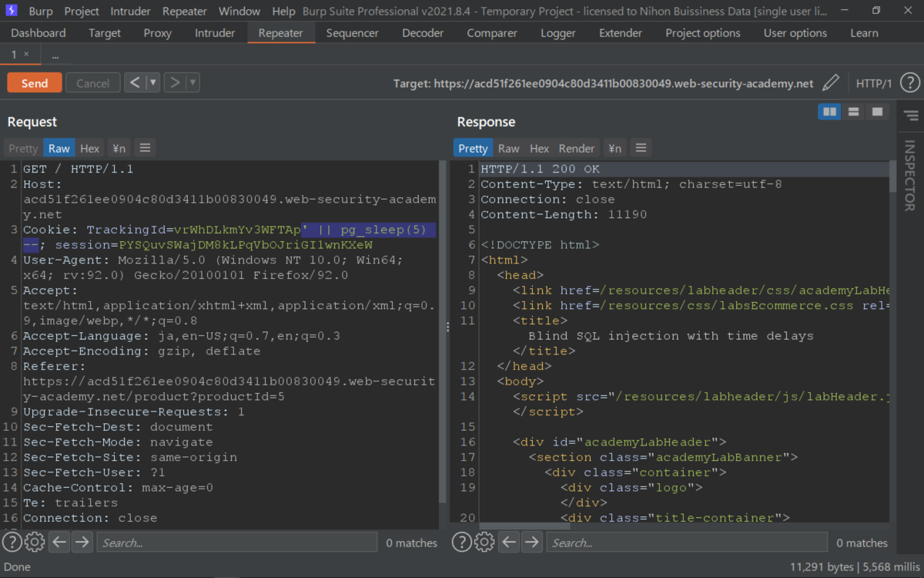Viewport: 924px width, 578px height.
Task: Select the Response Hex view
Action: (540, 148)
